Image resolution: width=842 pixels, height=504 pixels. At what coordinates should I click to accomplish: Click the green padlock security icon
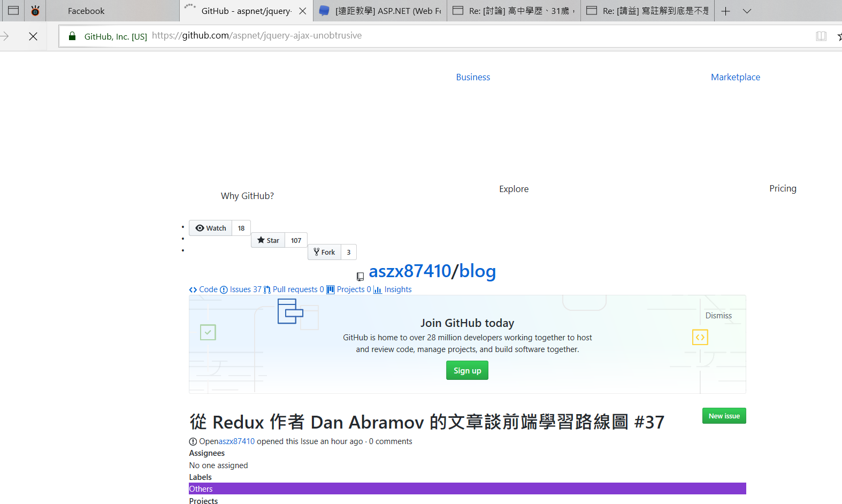click(x=72, y=36)
